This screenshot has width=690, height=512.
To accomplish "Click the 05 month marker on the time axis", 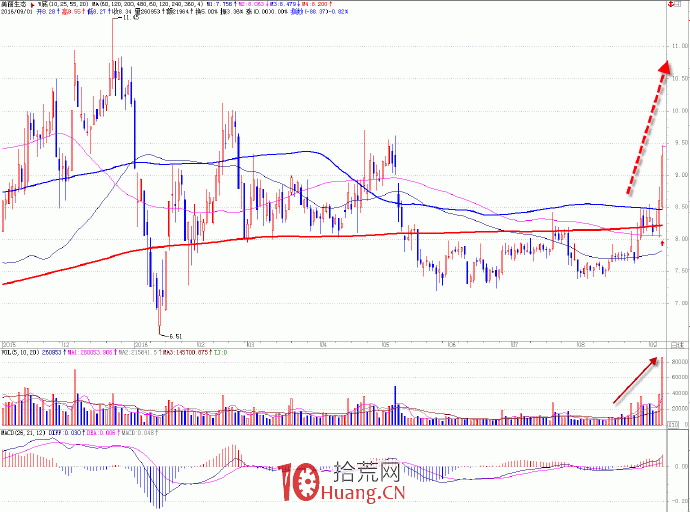I will pos(385,345).
